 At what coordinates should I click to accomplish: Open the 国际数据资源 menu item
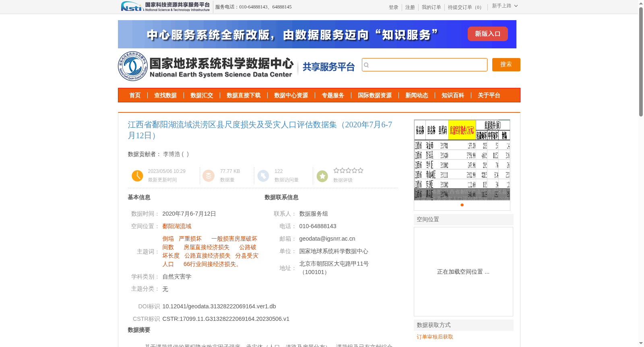click(x=375, y=96)
